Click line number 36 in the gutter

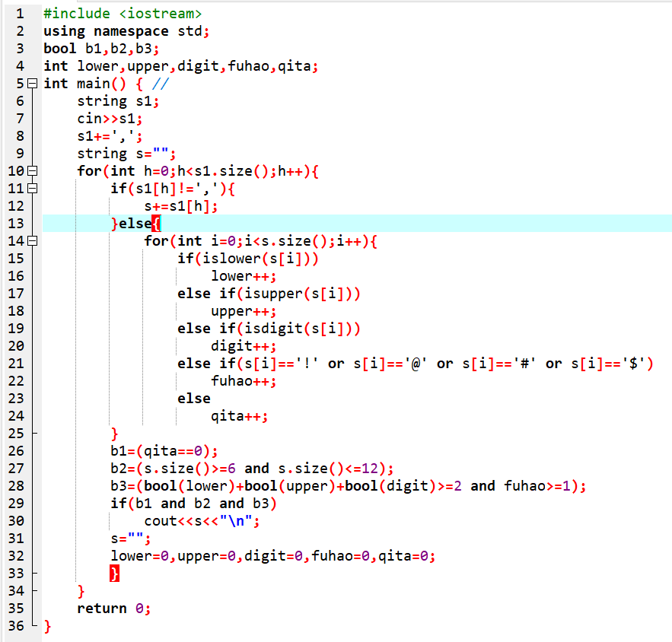(16, 626)
